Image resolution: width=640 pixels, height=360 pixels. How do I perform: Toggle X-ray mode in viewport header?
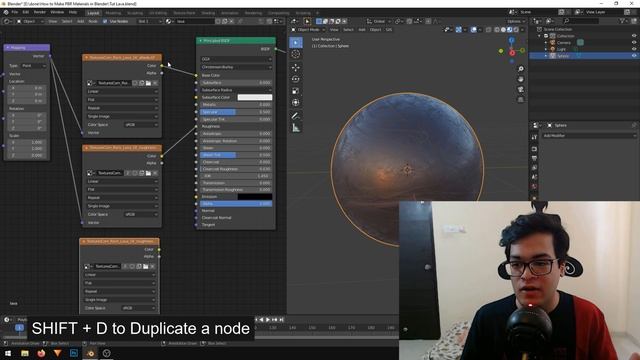pos(489,30)
